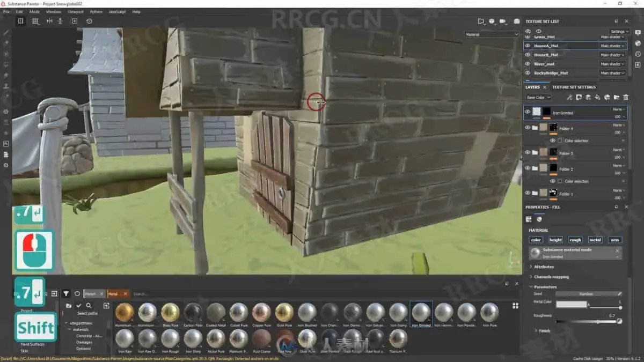Add a folder in layers panel
Viewport: 644px width, 362px height.
(x=616, y=98)
